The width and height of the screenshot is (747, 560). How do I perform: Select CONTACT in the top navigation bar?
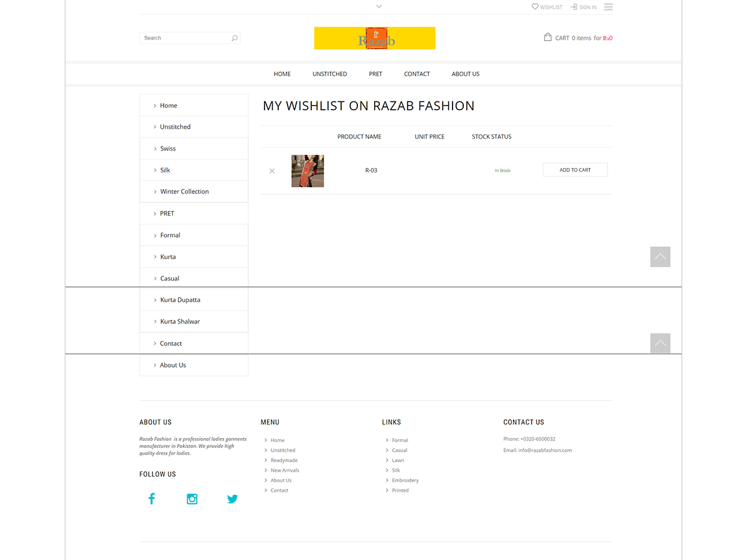(417, 74)
